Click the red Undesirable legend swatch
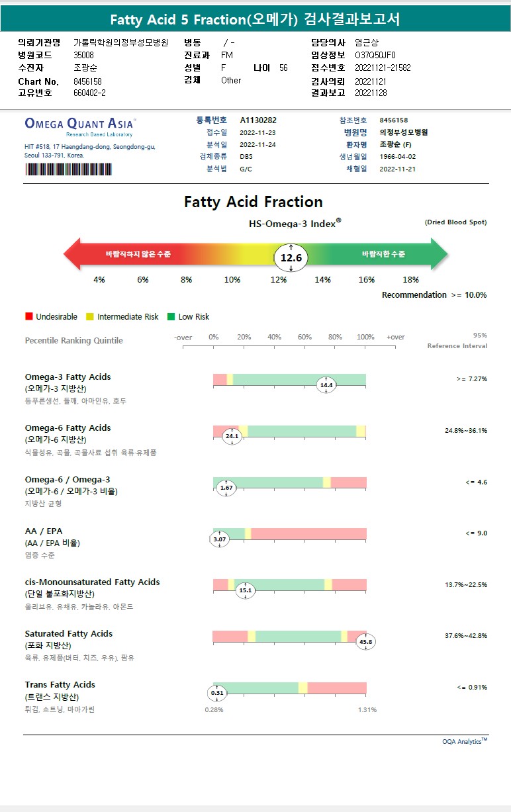Viewport: 511px width, 812px height. pos(28,317)
